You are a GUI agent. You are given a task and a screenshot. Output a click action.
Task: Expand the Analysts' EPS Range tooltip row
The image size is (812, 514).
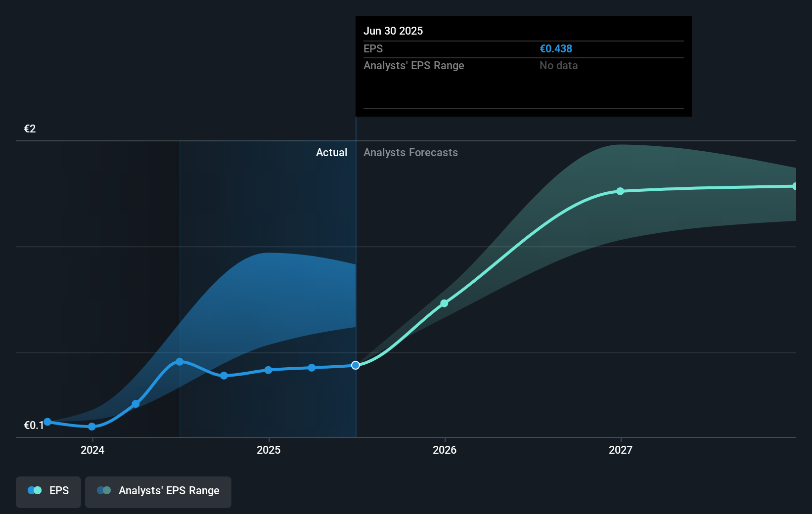[x=414, y=65]
